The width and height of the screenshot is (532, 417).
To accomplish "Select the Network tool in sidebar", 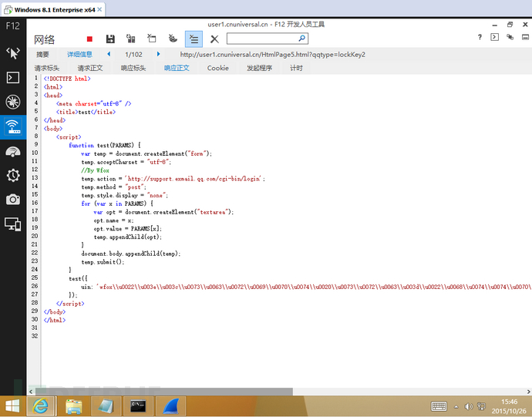I will [13, 127].
